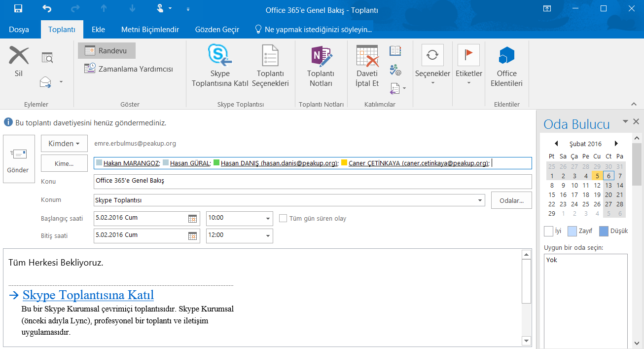Viewport: 644px width, 349px height.
Task: Select date 15 in Şubat calendar
Action: tap(552, 194)
